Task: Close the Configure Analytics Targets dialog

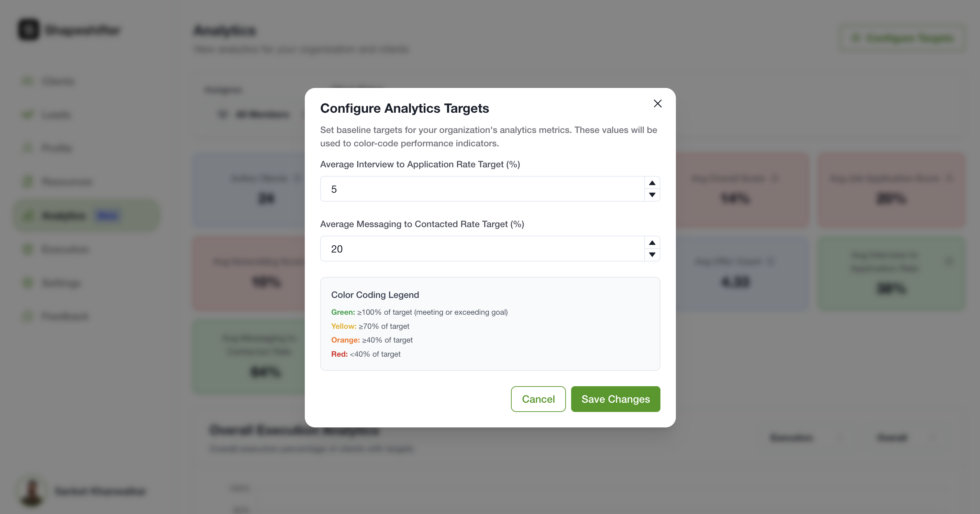Action: (657, 103)
